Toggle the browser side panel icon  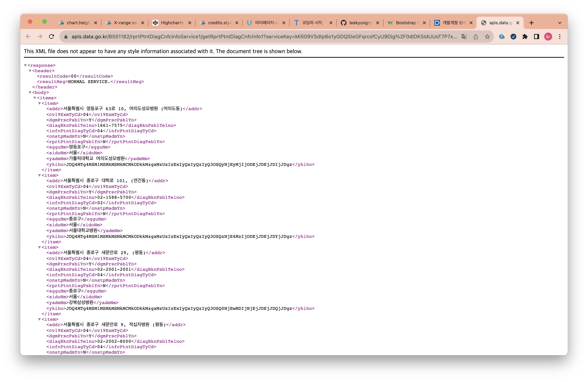pos(536,37)
